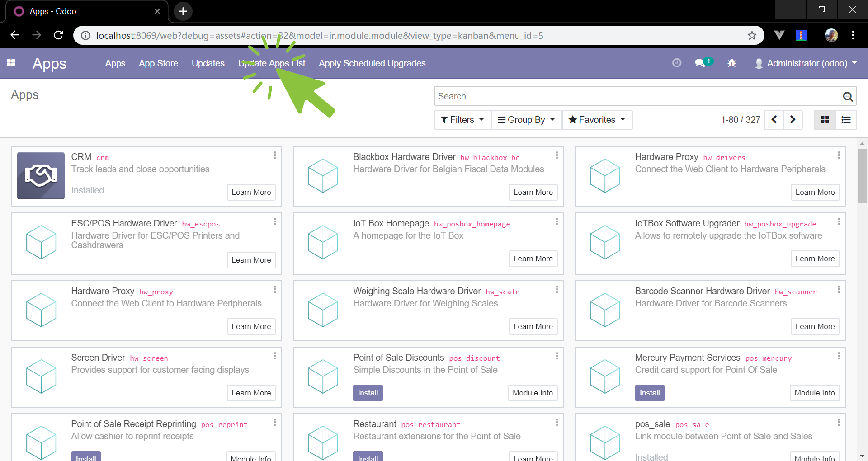Click Learn More on Screen Driver

tap(251, 393)
